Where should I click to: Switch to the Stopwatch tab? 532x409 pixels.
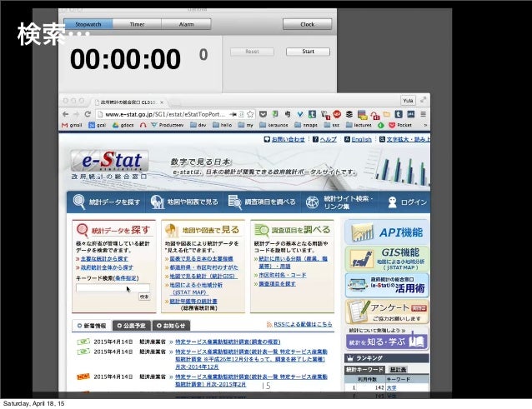(x=88, y=24)
